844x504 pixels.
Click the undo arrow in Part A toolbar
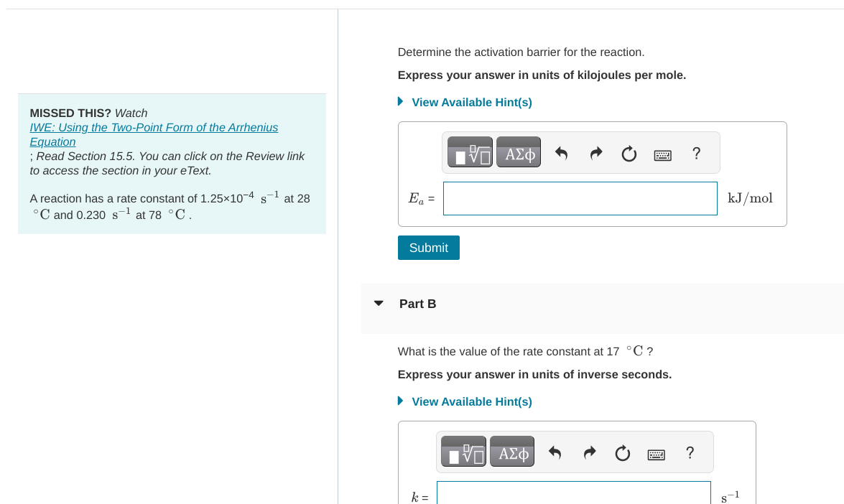(562, 153)
